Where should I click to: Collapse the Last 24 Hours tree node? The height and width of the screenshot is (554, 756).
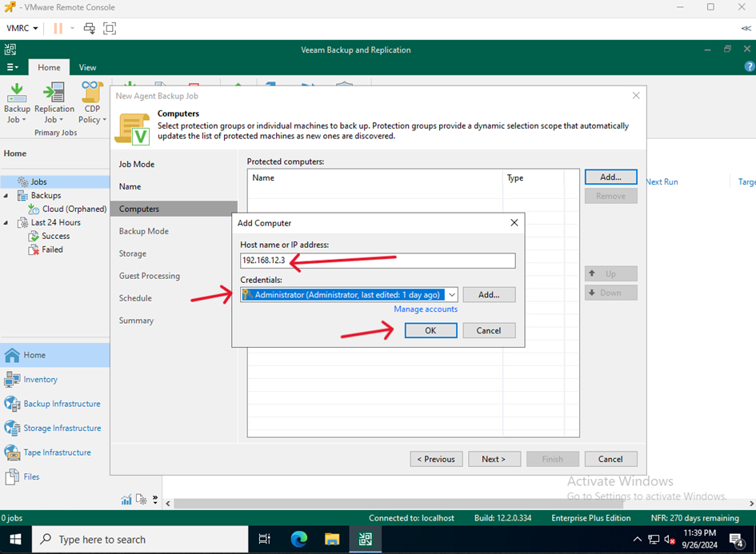7,223
